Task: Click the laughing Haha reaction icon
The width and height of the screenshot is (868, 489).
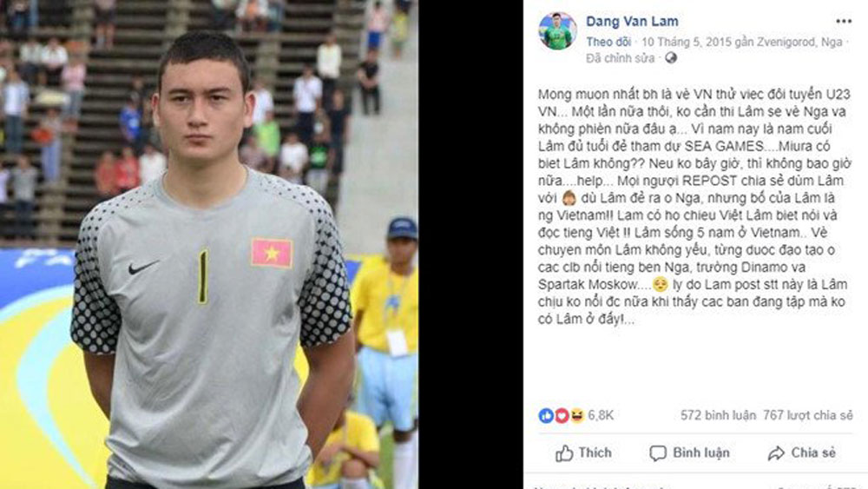Action: click(x=577, y=415)
